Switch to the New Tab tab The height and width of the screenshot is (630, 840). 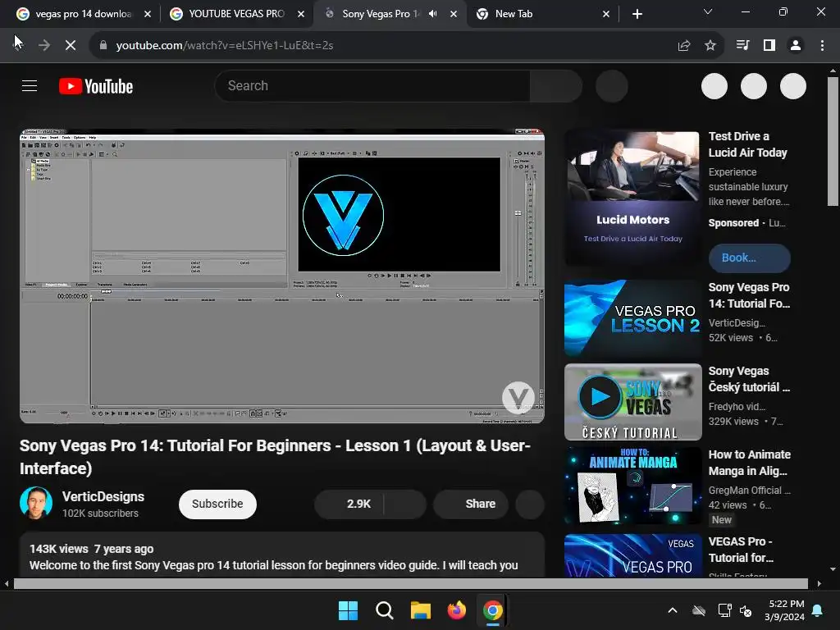click(x=514, y=14)
